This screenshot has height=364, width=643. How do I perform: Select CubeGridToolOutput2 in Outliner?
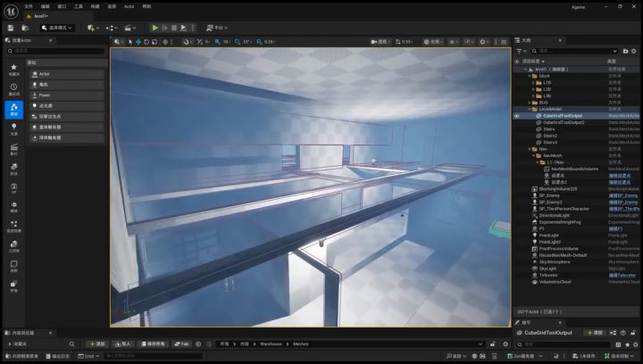[564, 122]
